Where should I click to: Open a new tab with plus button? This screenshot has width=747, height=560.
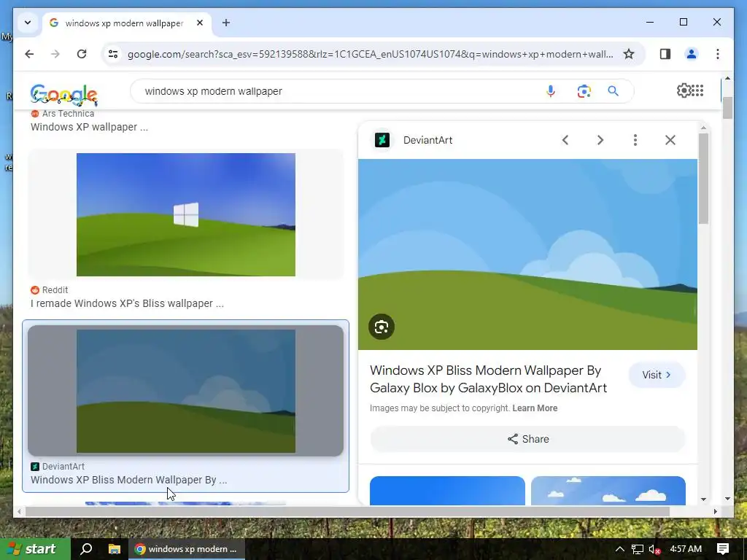[226, 23]
